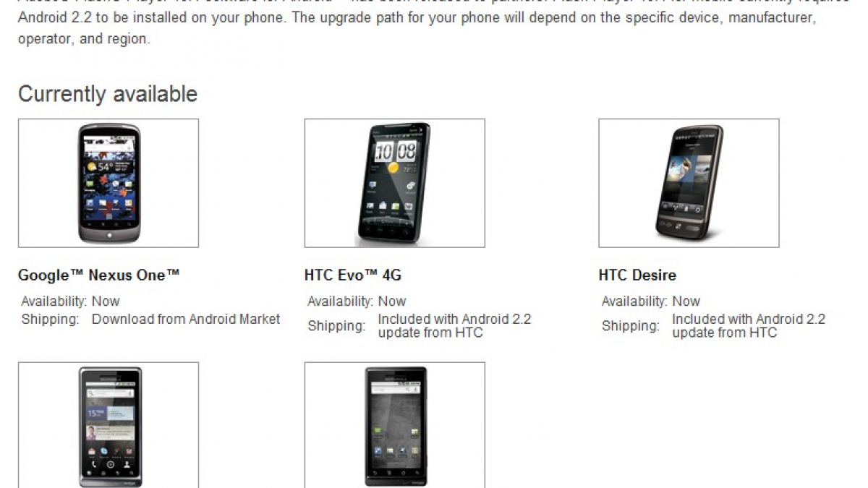Open the Google Nexus One phone image
This screenshot has height=488, width=868.
click(x=109, y=183)
